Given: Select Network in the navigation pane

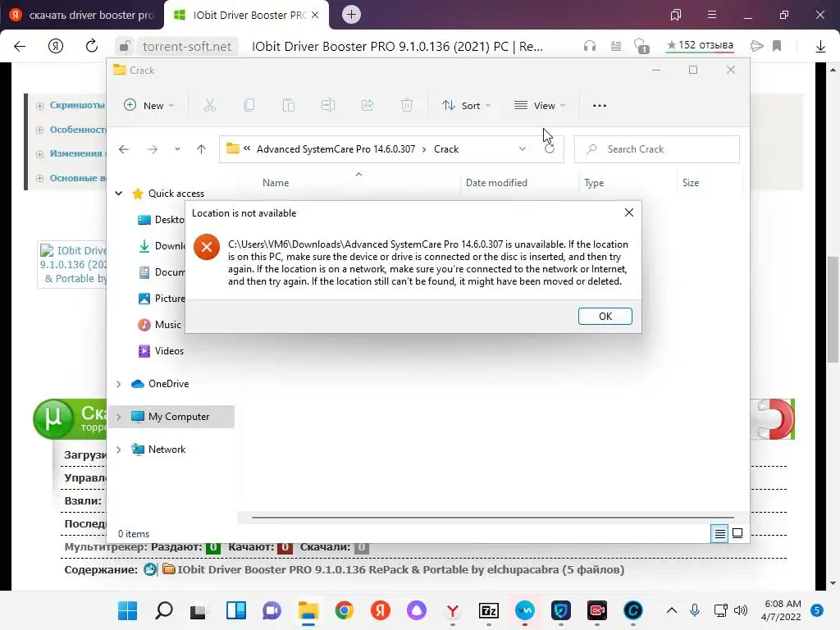Looking at the screenshot, I should click(167, 450).
